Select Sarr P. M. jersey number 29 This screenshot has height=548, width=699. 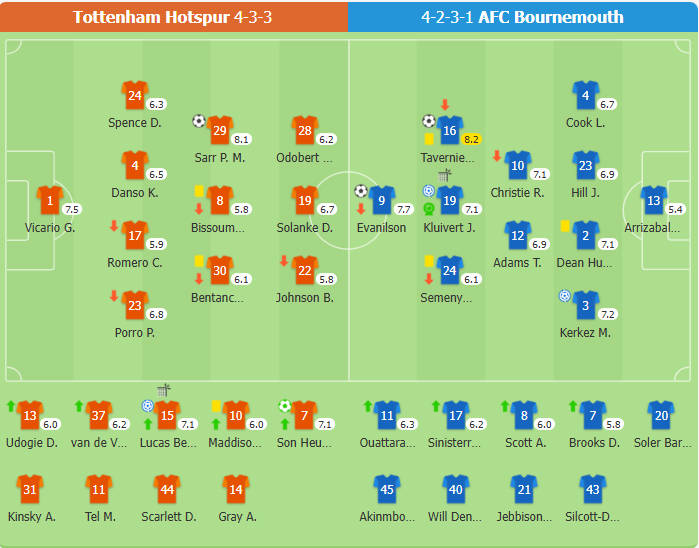coord(219,131)
